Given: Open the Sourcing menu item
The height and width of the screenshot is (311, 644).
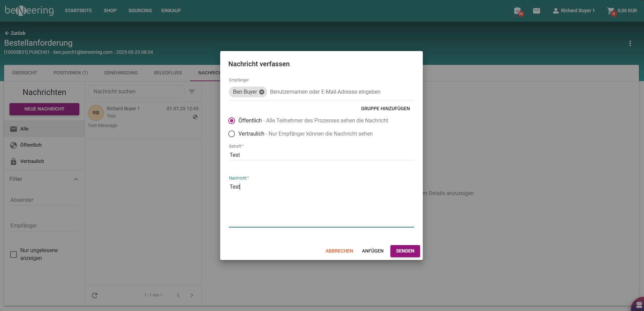Looking at the screenshot, I should coord(140,11).
